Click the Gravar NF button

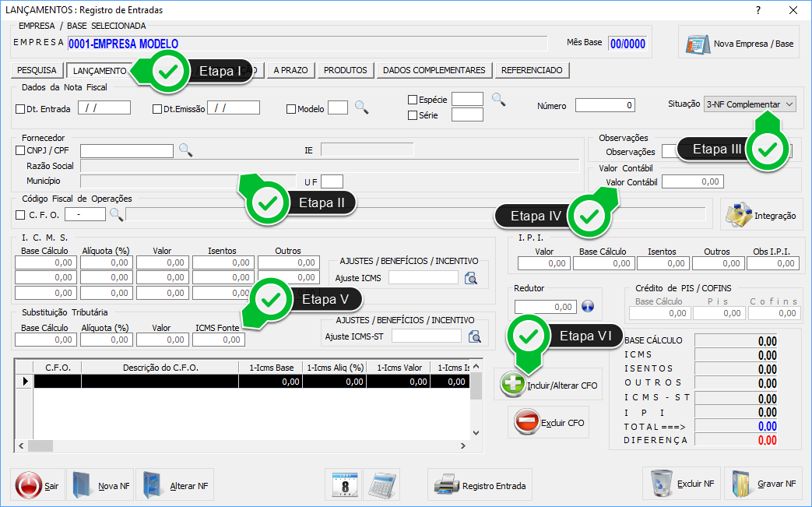(x=763, y=484)
